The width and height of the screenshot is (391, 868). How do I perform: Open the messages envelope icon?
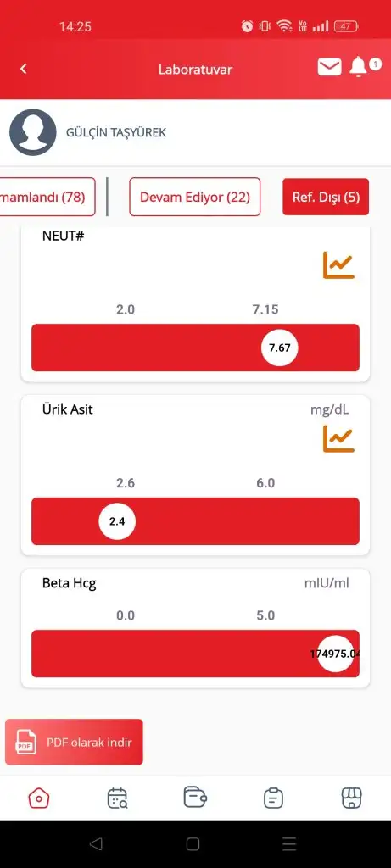(330, 67)
